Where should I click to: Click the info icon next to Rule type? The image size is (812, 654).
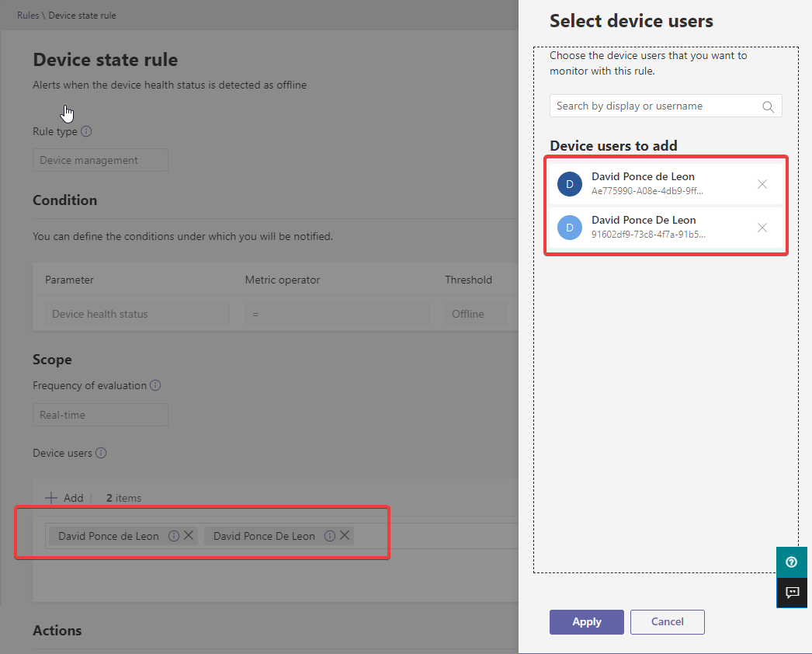point(86,132)
